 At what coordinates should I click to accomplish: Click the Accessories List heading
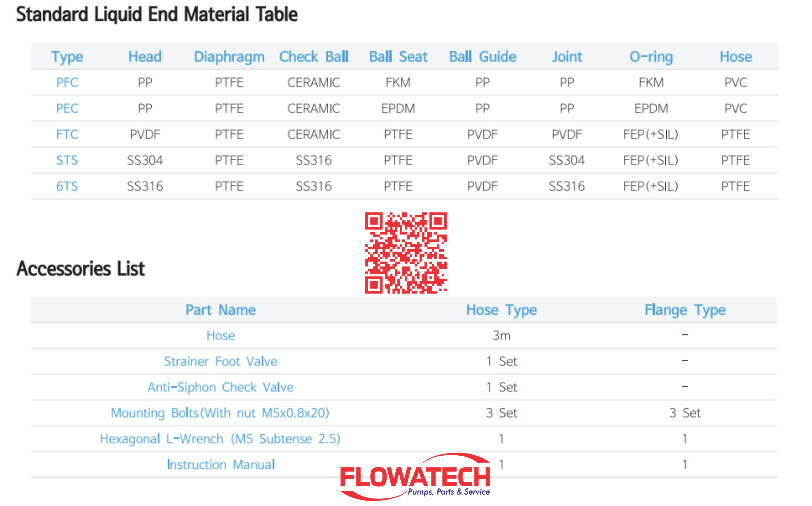(x=80, y=268)
